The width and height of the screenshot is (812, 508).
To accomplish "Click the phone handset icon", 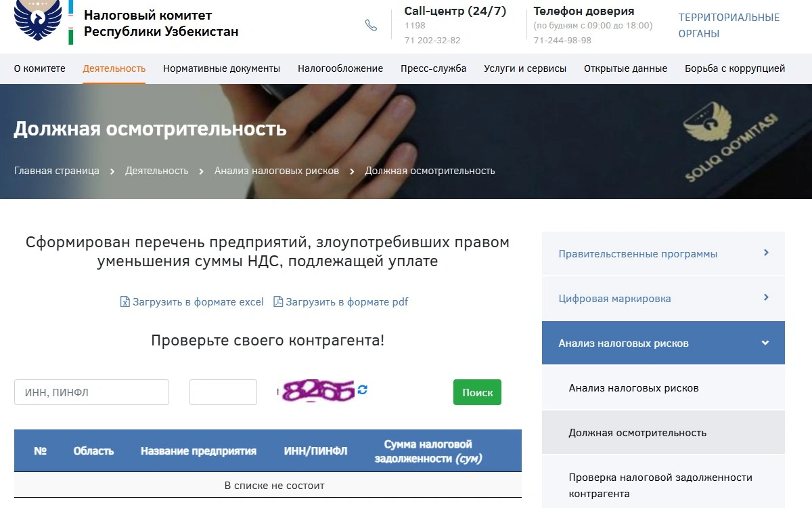I will click(x=371, y=25).
